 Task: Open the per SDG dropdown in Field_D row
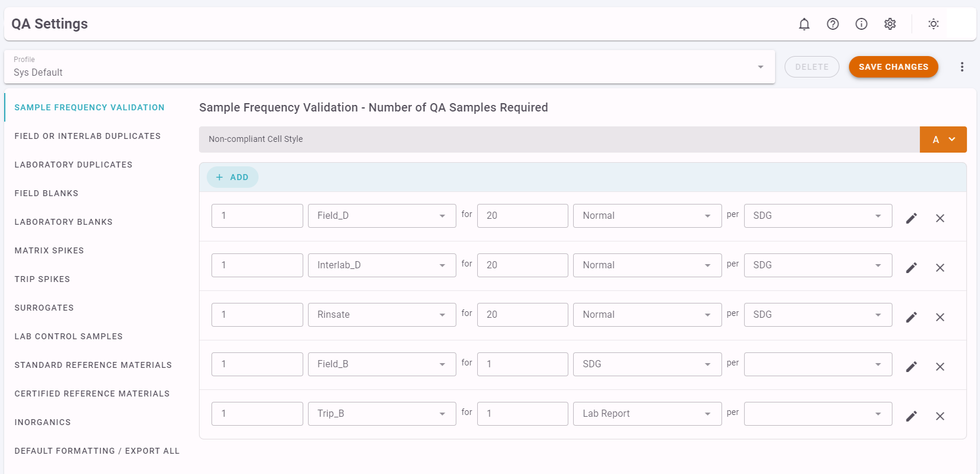pos(818,216)
